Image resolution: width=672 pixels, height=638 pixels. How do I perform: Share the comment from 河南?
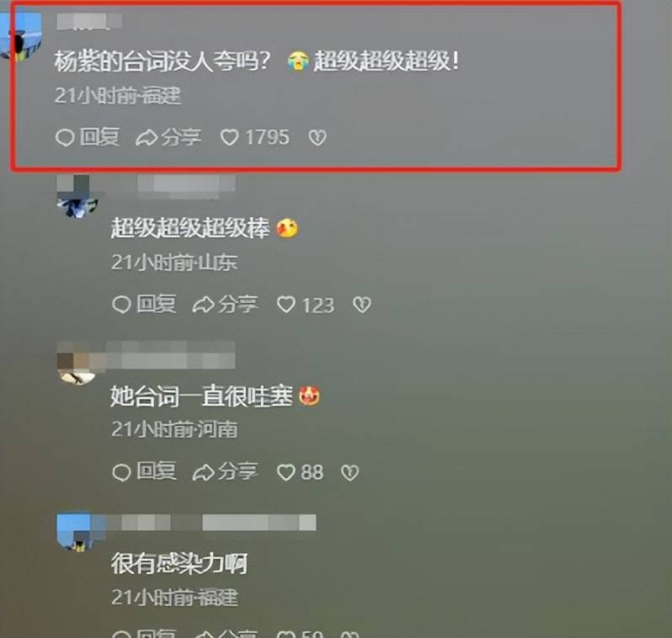tap(225, 472)
